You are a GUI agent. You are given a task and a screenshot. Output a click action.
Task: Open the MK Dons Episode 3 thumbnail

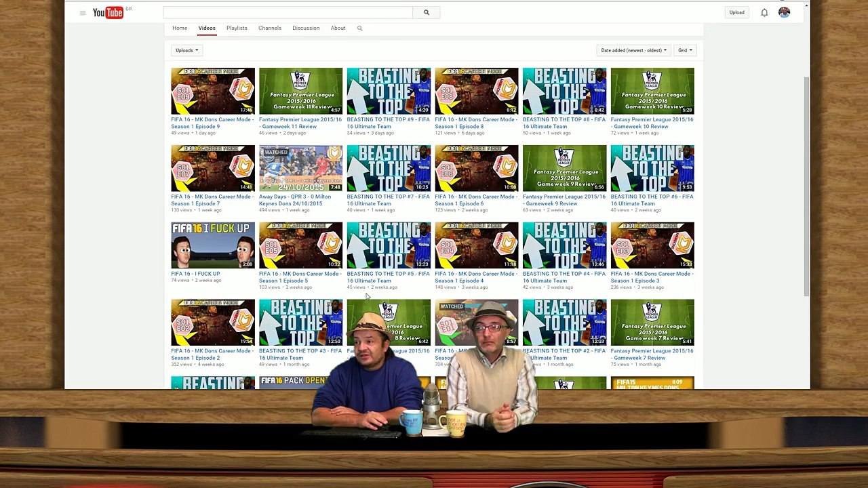click(652, 245)
